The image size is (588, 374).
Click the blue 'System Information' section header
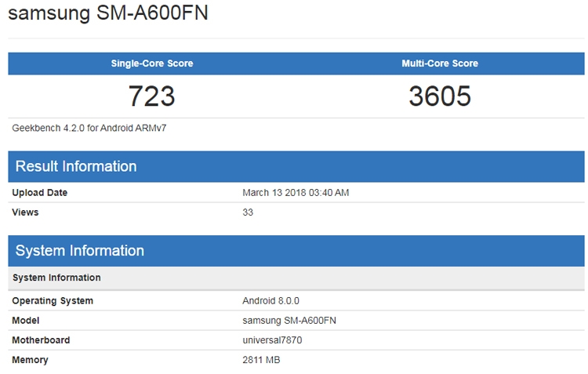296,251
